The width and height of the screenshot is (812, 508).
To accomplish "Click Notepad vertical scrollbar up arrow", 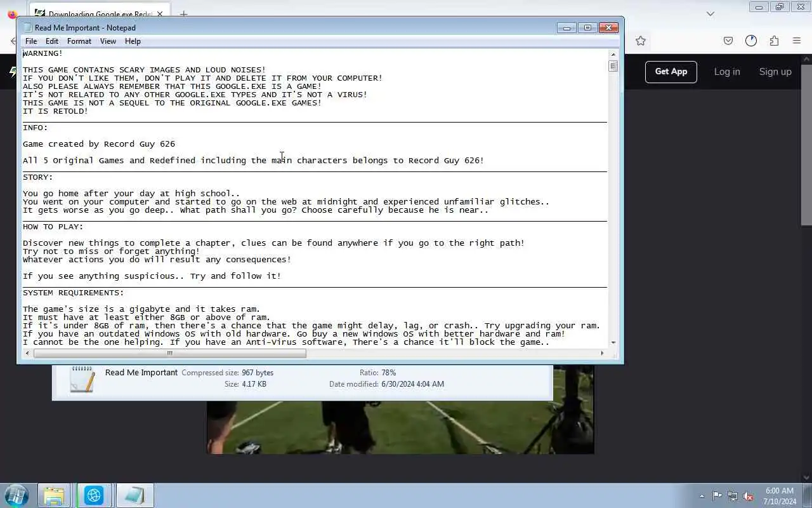I will coord(613,54).
